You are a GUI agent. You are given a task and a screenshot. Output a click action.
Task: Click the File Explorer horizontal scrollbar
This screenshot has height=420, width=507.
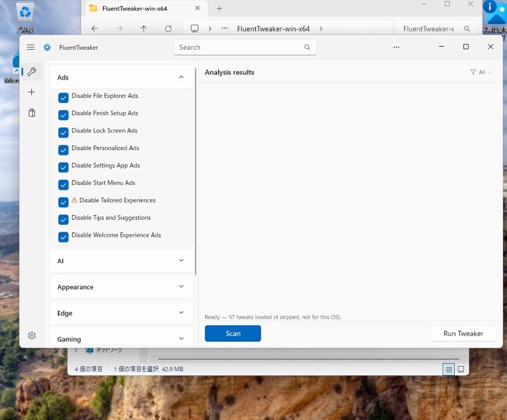point(308,359)
